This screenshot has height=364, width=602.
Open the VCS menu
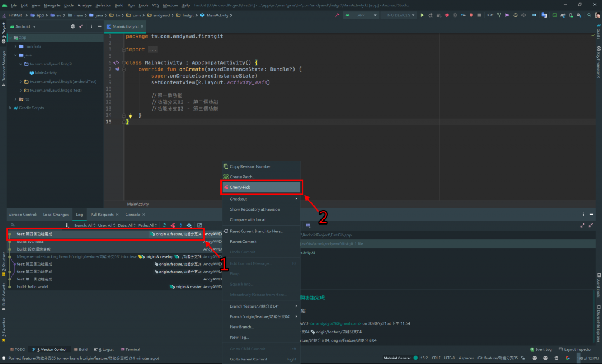(x=155, y=5)
